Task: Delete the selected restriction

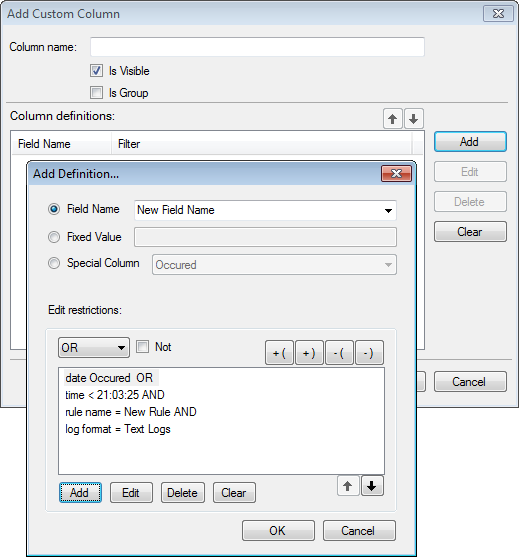Action: click(x=183, y=493)
